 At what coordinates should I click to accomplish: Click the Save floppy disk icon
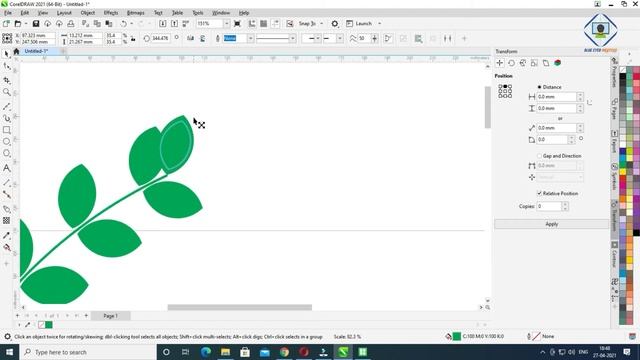click(x=36, y=24)
